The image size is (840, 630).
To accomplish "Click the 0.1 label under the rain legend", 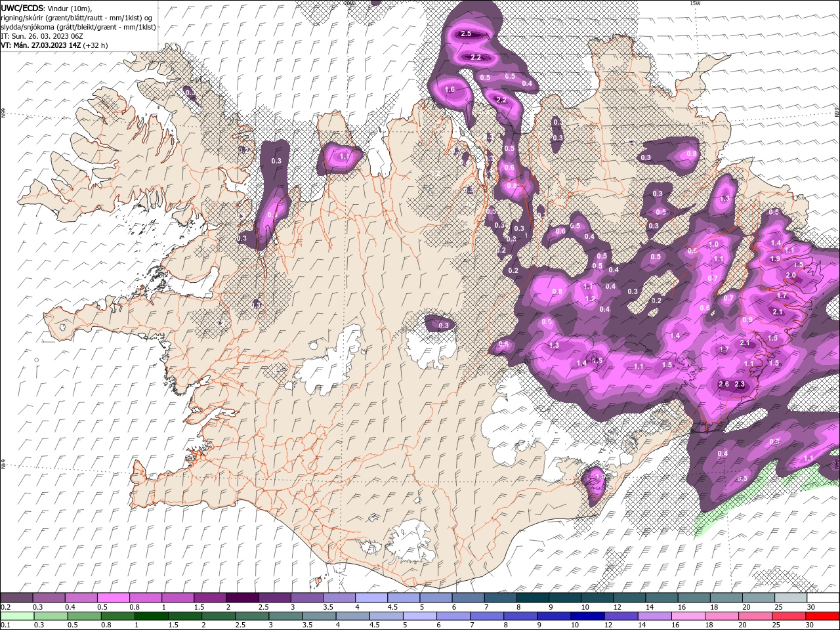I will (x=6, y=625).
